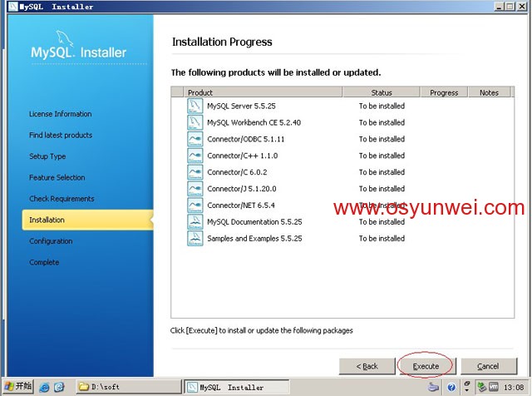Select the Samples and Examples 5.5.25 text
This screenshot has width=532, height=396.
(x=254, y=239)
